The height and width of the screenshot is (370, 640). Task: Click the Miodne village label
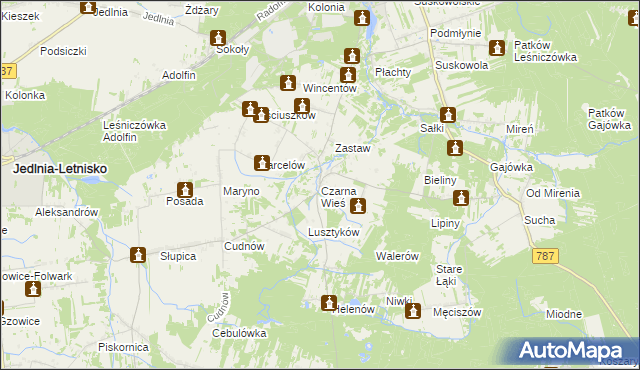tap(564, 314)
